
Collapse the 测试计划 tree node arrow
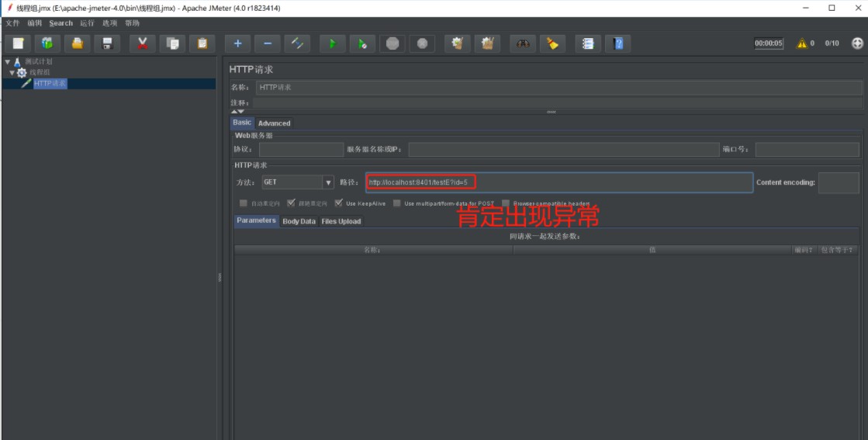point(7,62)
